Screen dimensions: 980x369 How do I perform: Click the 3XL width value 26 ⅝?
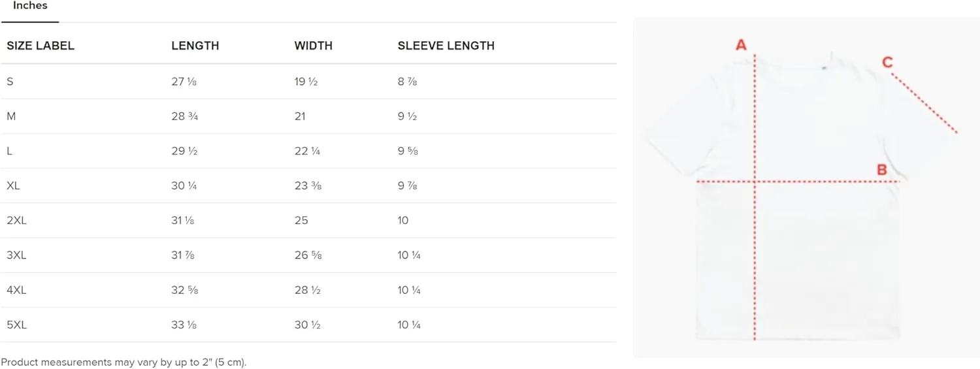(308, 255)
